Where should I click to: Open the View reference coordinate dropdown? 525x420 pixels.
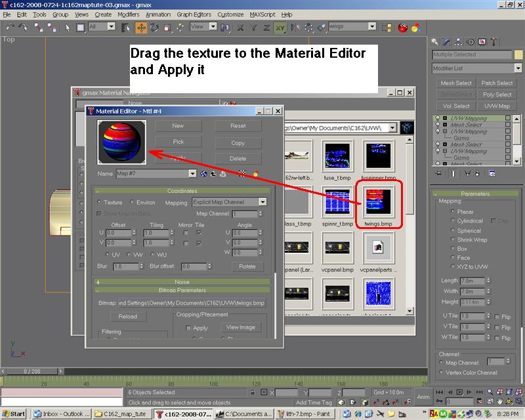(x=213, y=26)
